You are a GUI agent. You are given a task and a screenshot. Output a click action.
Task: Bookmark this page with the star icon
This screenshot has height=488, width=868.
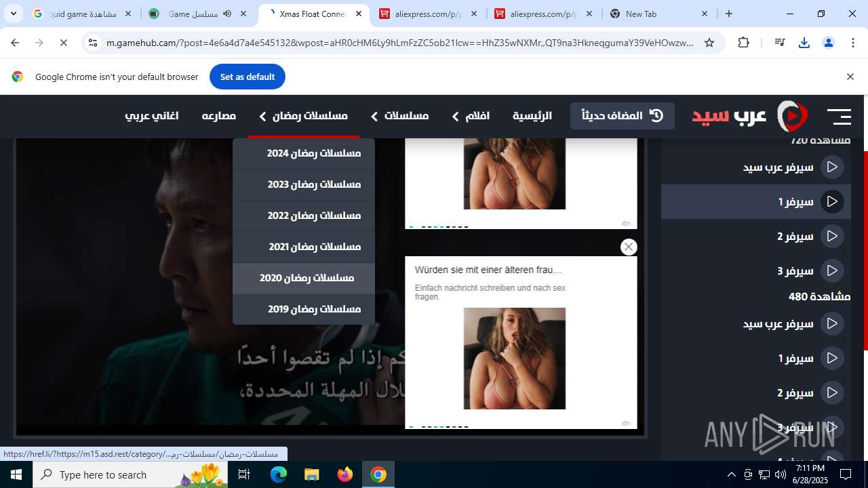(709, 43)
